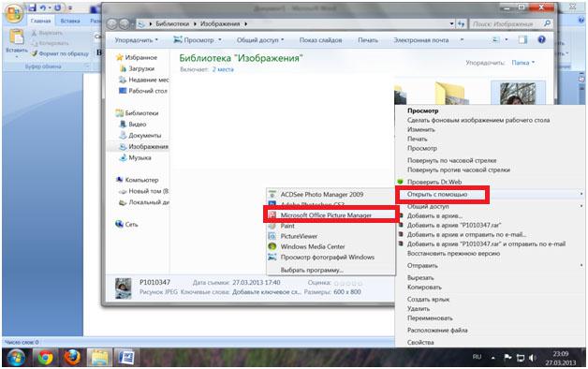The image size is (588, 369).
Task: Click Добавить в архив "P1010347.rar"
Action: click(x=454, y=226)
